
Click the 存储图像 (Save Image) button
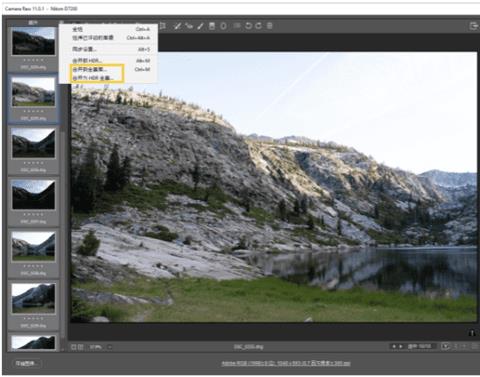27,363
